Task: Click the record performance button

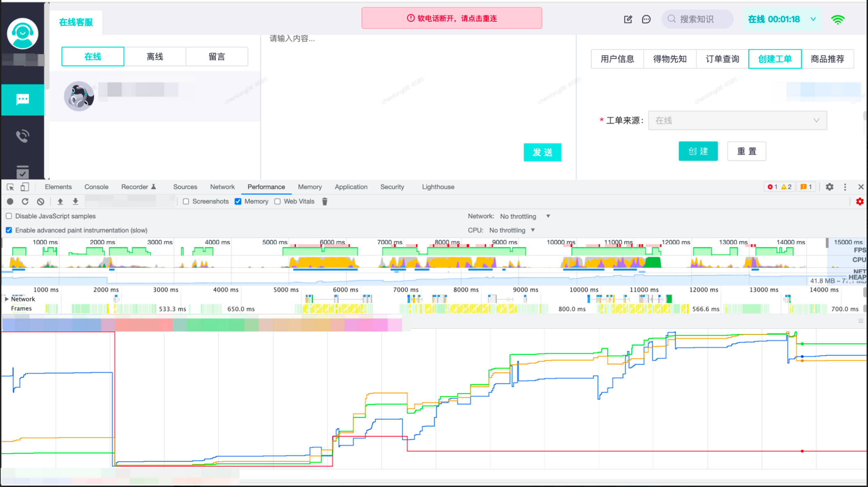Action: point(10,202)
